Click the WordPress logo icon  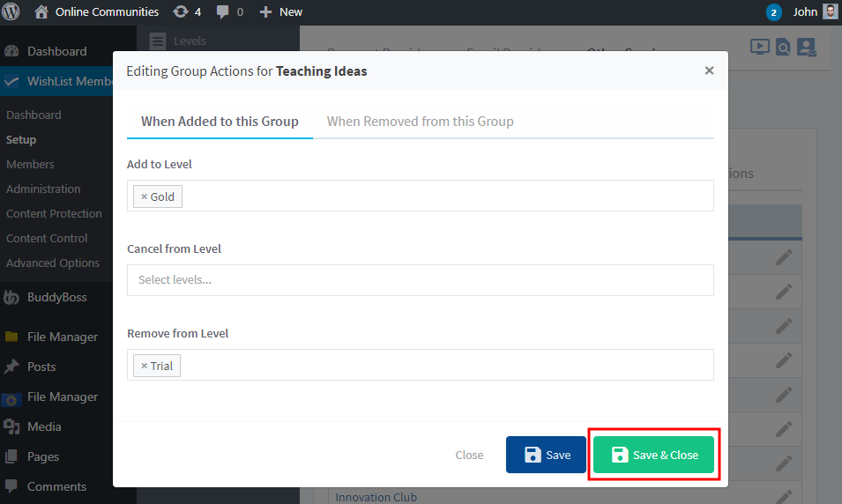11,11
